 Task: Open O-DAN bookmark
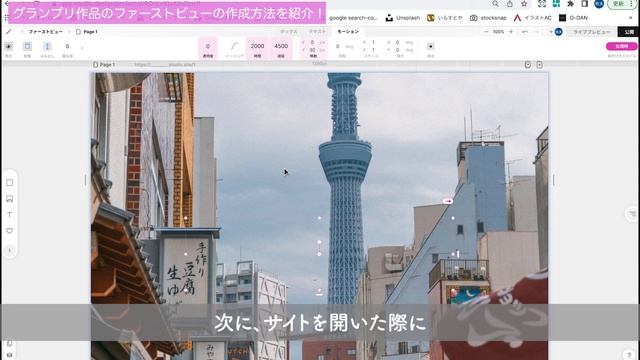click(x=573, y=18)
